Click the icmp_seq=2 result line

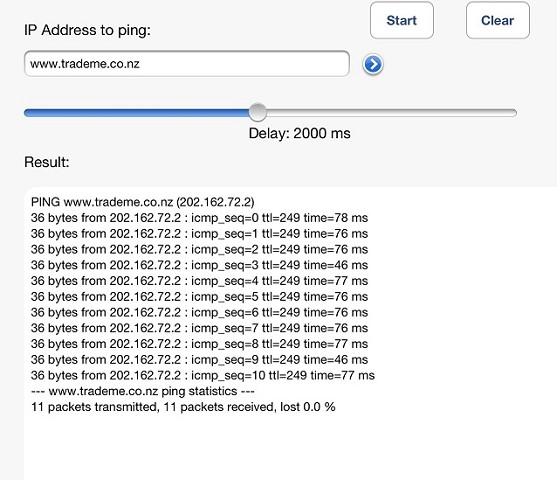199,249
